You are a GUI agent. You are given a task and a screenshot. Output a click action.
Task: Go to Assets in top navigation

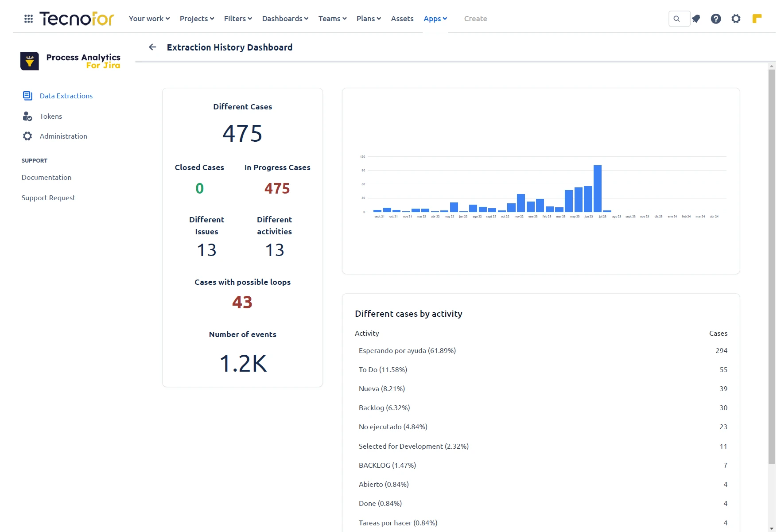[402, 19]
